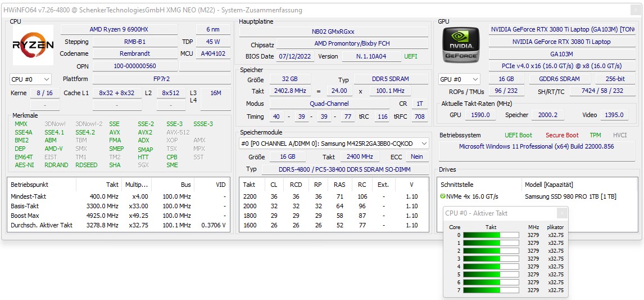Image resolution: width=644 pixels, height=300 pixels.
Task: Click the Ryzen CPU logo
Action: tap(33, 45)
